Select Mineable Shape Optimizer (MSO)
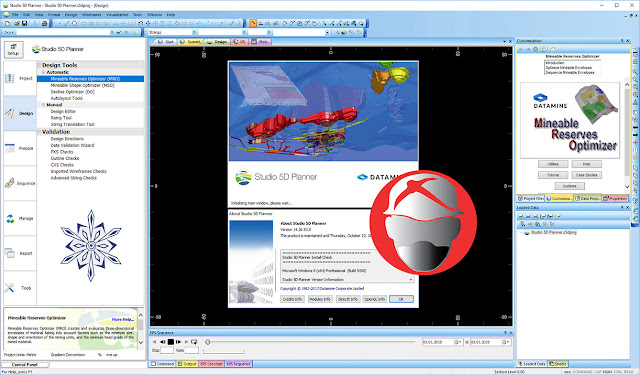This screenshot has height=375, width=640. coord(82,85)
